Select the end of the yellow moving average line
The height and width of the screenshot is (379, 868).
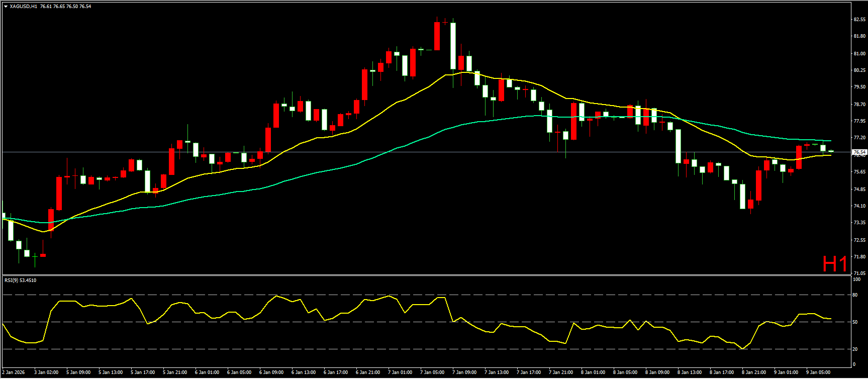click(x=830, y=155)
